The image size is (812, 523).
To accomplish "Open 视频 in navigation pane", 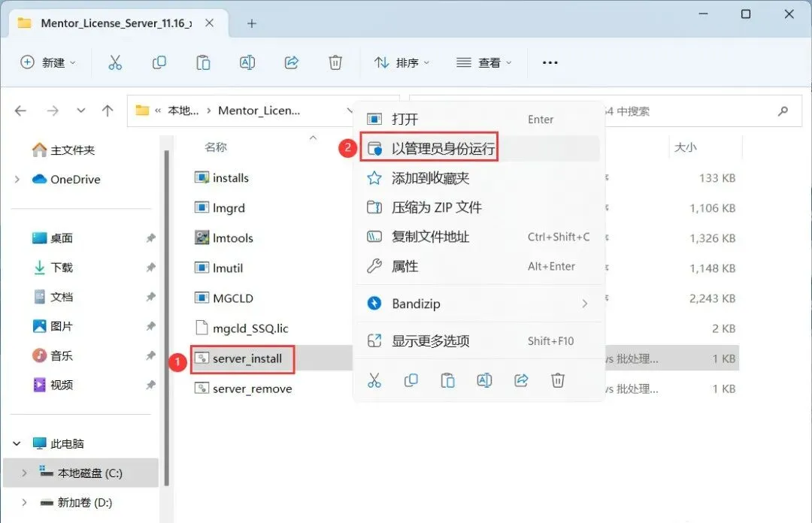I will (x=53, y=385).
